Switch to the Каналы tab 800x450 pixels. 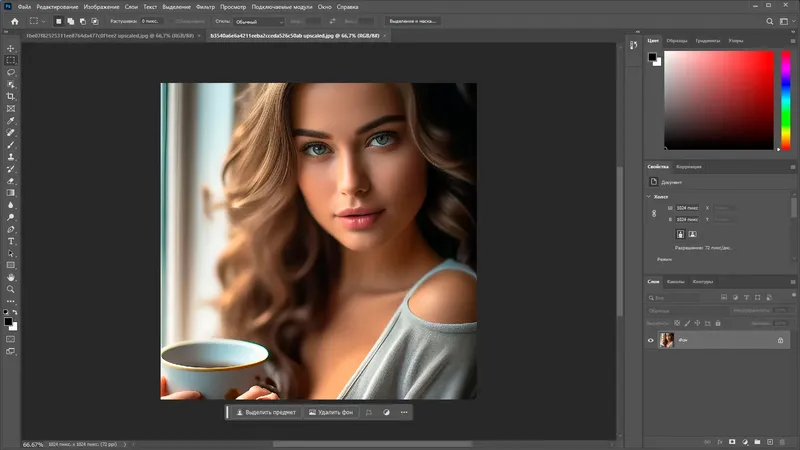(x=676, y=281)
